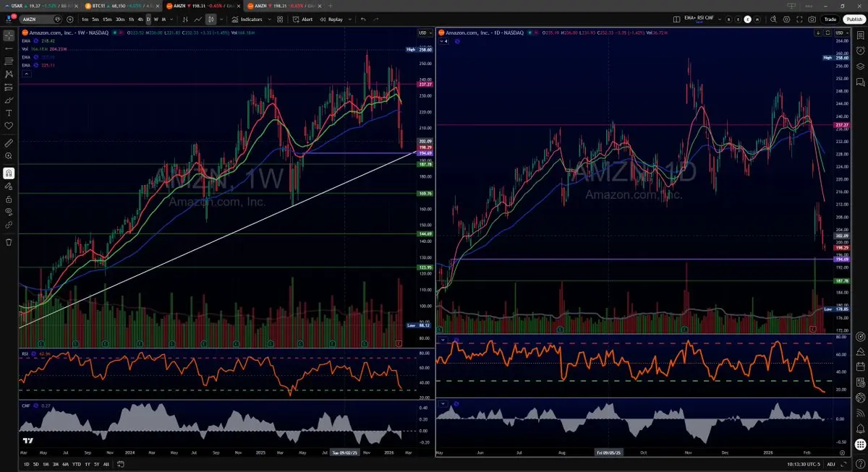Select the crosshair cursor tool
The height and width of the screenshot is (472, 868).
9,35
